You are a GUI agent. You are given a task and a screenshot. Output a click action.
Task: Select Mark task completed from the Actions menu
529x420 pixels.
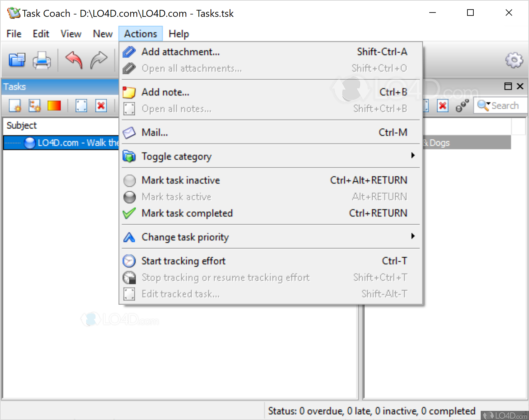(187, 213)
